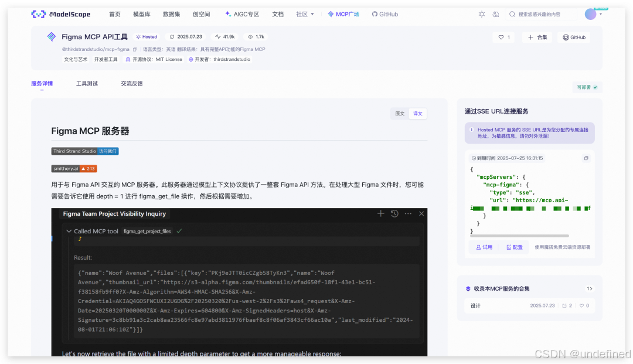The width and height of the screenshot is (633, 364).
Task: Open the 服务详情 tab
Action: click(42, 84)
